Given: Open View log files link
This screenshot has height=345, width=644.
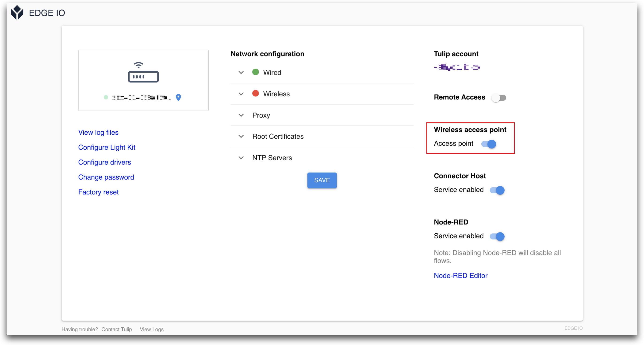Looking at the screenshot, I should pyautogui.click(x=98, y=133).
